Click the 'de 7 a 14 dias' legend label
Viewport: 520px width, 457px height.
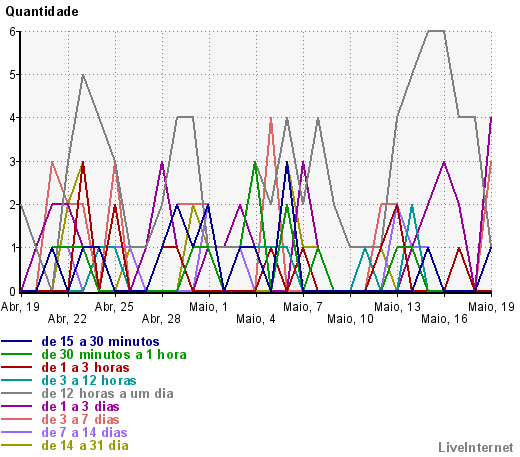tap(84, 432)
